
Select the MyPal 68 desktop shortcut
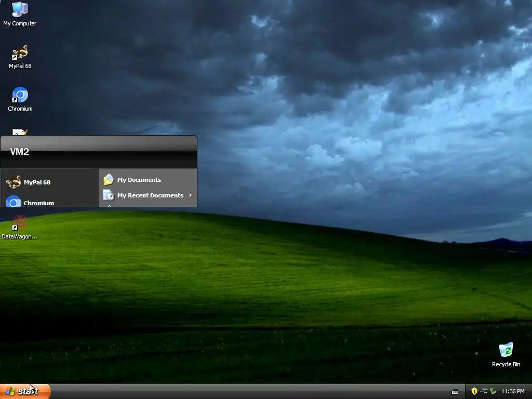pos(20,57)
